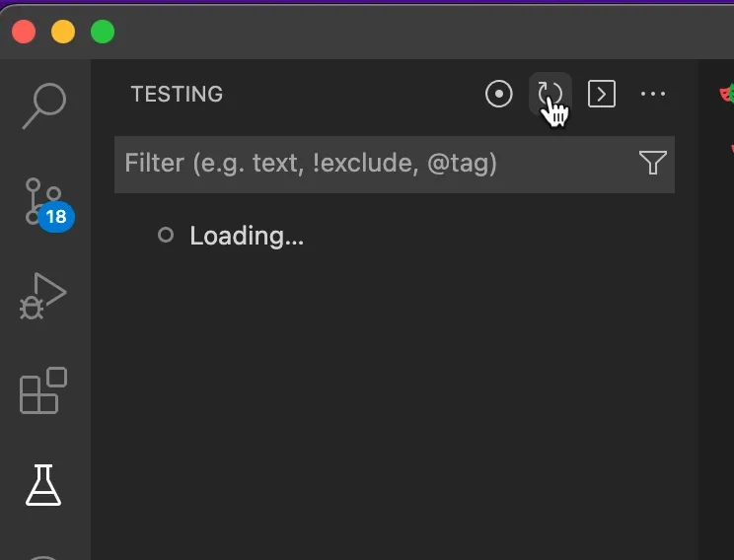This screenshot has height=560, width=734.
Task: Select the Loading... tree item
Action: coord(247,236)
